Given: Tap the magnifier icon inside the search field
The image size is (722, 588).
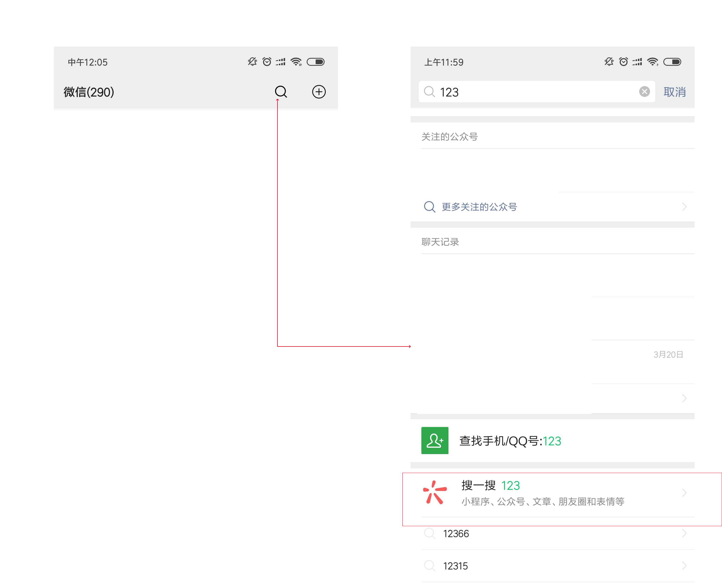Looking at the screenshot, I should point(430,92).
